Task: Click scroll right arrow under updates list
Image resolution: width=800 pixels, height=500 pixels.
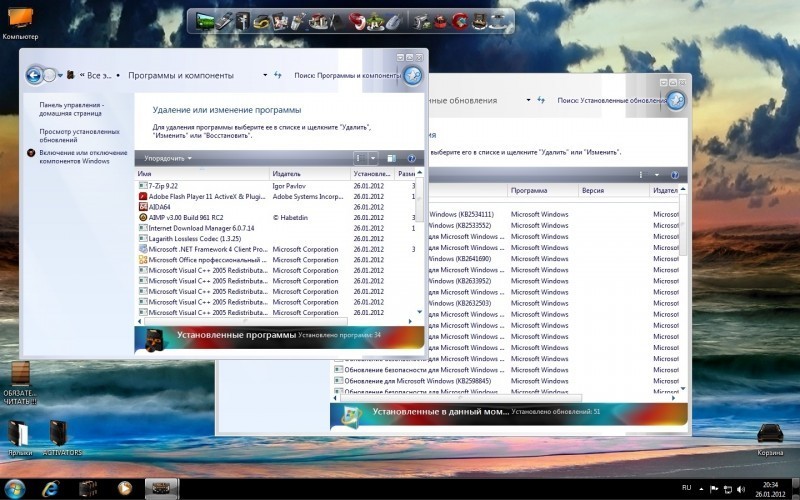Action: [673, 398]
